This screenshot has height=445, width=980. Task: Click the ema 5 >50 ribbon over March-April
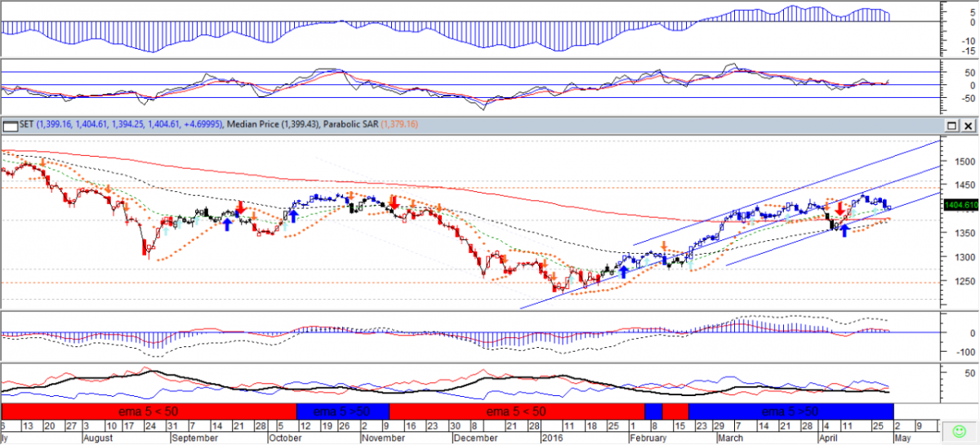pos(791,411)
